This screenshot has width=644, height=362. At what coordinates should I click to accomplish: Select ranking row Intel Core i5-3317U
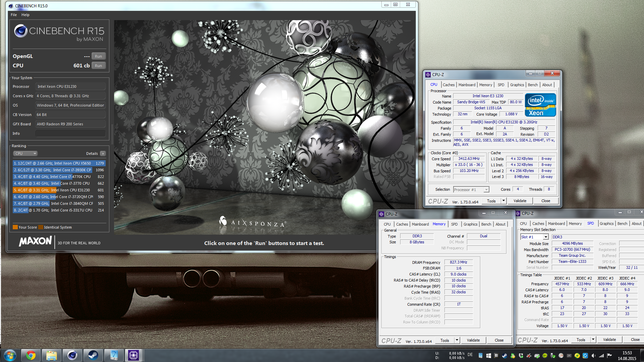[x=59, y=210]
